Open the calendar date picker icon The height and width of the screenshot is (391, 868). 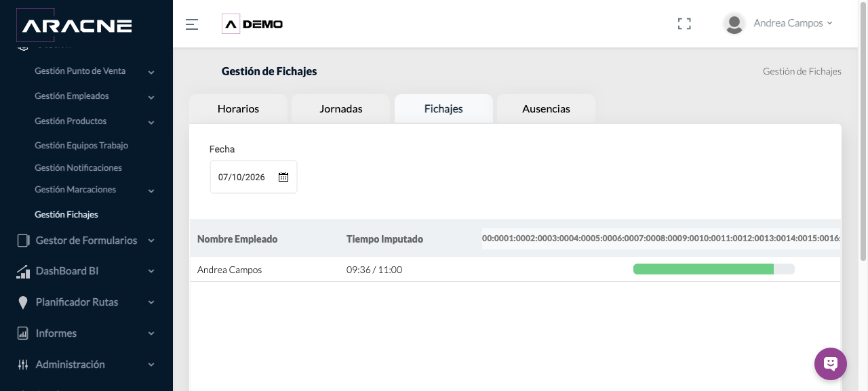point(283,177)
